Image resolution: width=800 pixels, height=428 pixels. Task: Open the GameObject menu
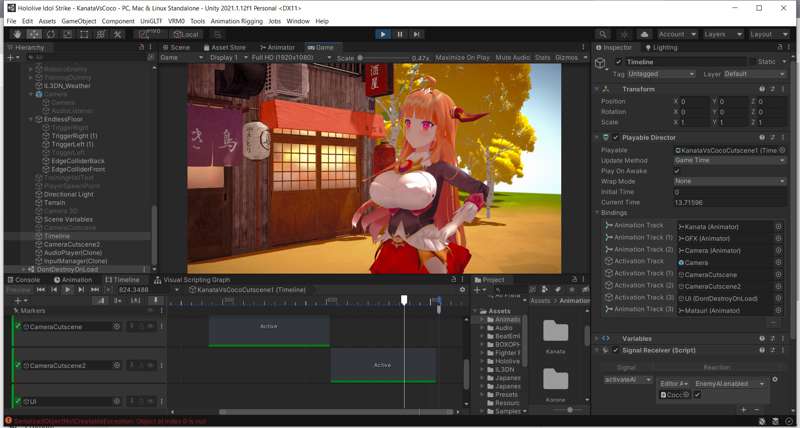(x=79, y=21)
